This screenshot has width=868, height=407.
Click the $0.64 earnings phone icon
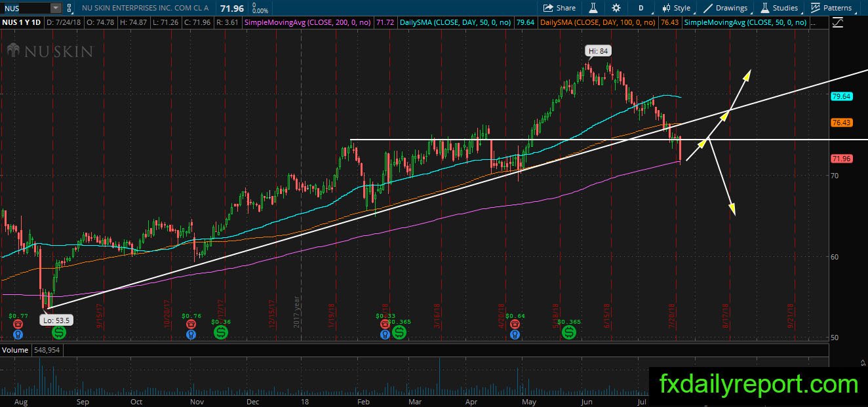click(515, 324)
